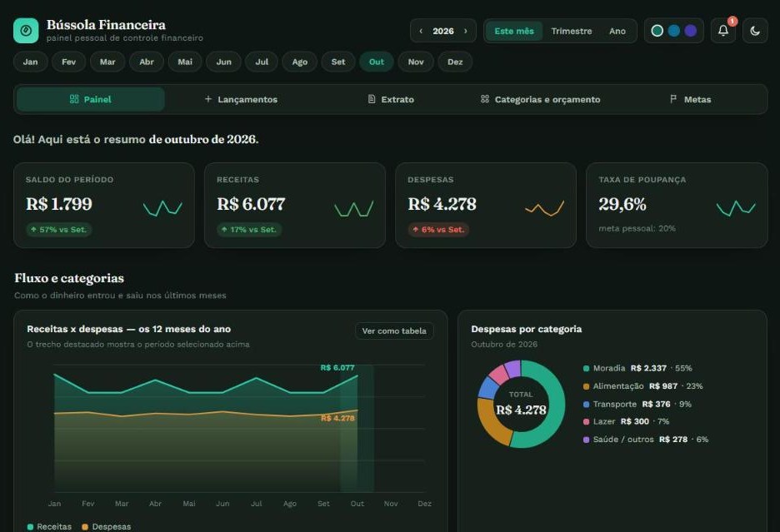The height and width of the screenshot is (532, 780).
Task: Go to previous year arrow
Action: tap(421, 31)
